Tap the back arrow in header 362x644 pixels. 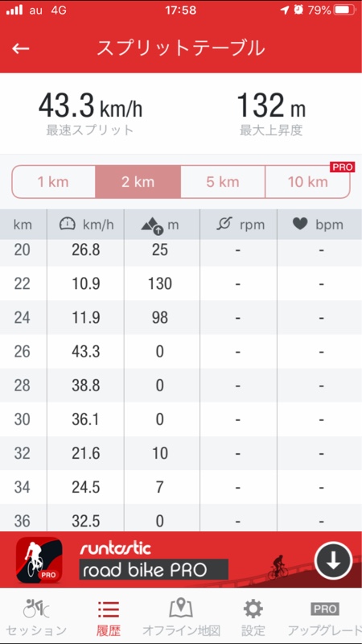coord(21,49)
